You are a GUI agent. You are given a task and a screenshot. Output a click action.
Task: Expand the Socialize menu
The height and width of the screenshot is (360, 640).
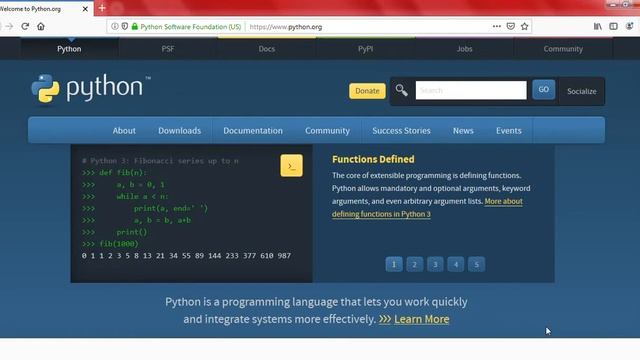tap(582, 91)
